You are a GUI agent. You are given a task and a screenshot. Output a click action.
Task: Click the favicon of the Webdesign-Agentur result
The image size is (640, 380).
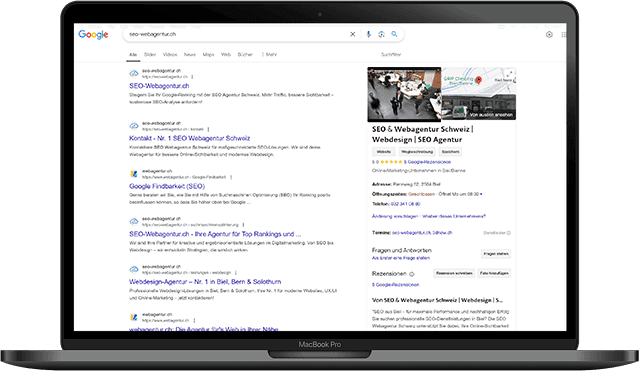pyautogui.click(x=134, y=269)
